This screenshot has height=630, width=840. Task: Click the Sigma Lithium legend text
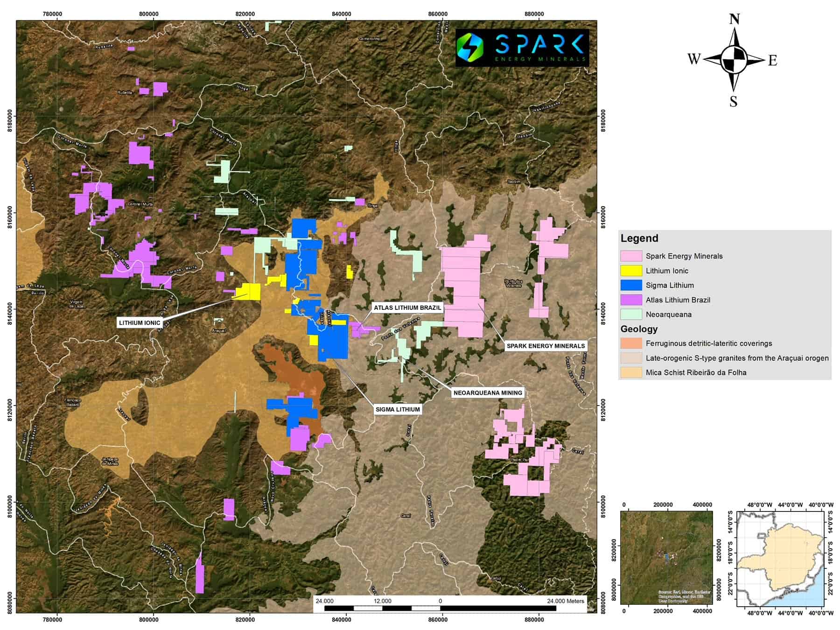pyautogui.click(x=670, y=285)
